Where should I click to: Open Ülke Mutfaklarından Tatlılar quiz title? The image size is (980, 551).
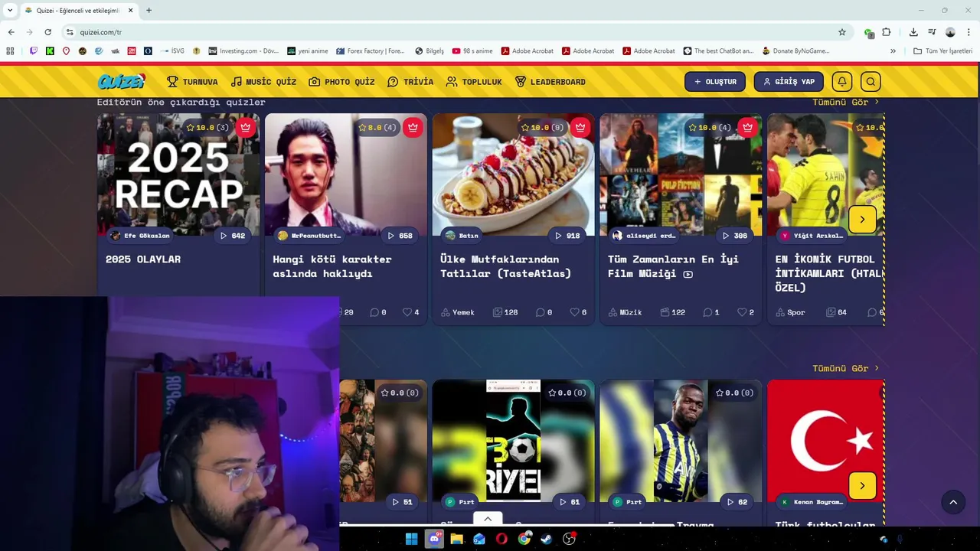point(506,266)
